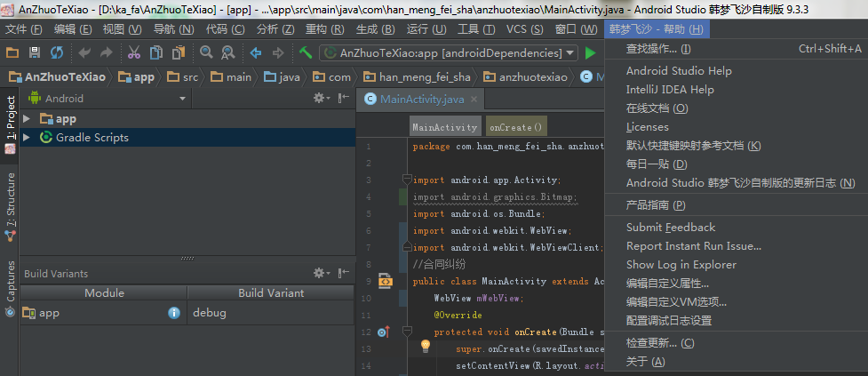
Task: Close the MainActivity.java tab
Action: (x=474, y=100)
